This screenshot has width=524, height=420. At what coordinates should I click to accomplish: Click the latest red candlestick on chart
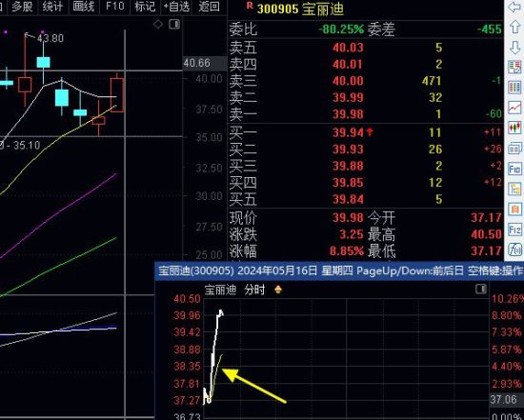[x=117, y=95]
